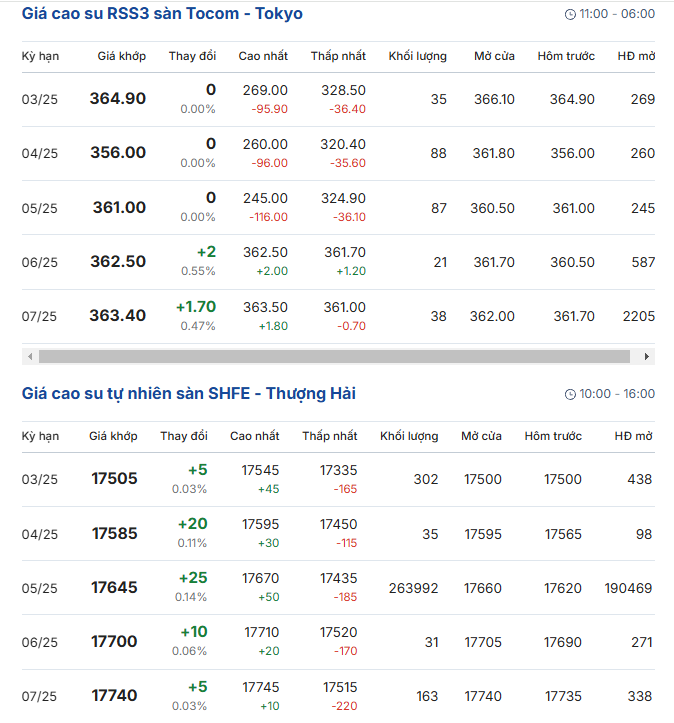This screenshot has height=723, width=674.
Task: Click the clock icon beside 11:00 - 06:00
Action: coord(570,15)
